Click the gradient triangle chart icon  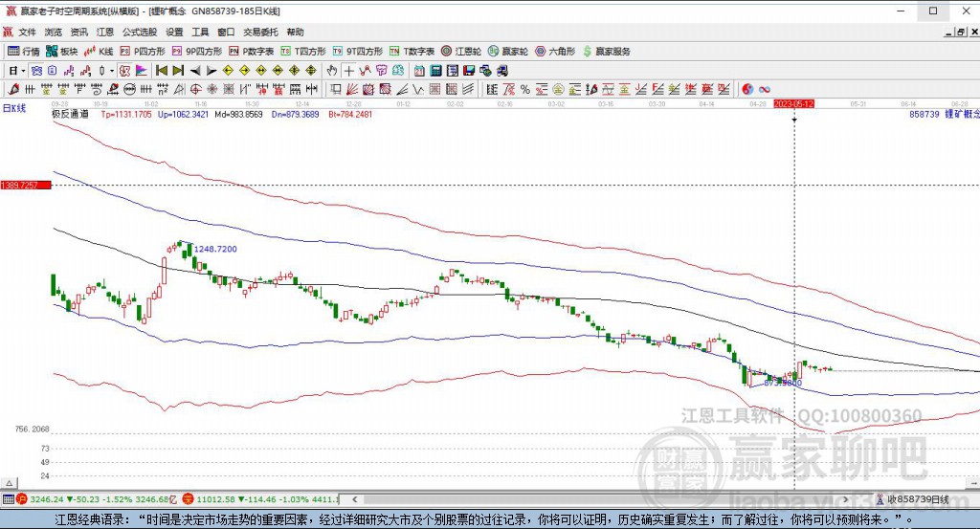pyautogui.click(x=141, y=71)
